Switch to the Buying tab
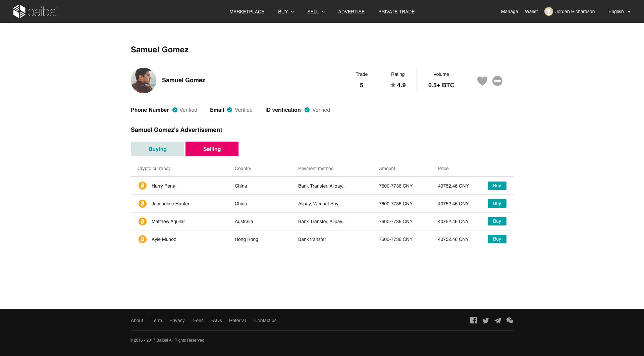This screenshot has height=356, width=644. [158, 149]
